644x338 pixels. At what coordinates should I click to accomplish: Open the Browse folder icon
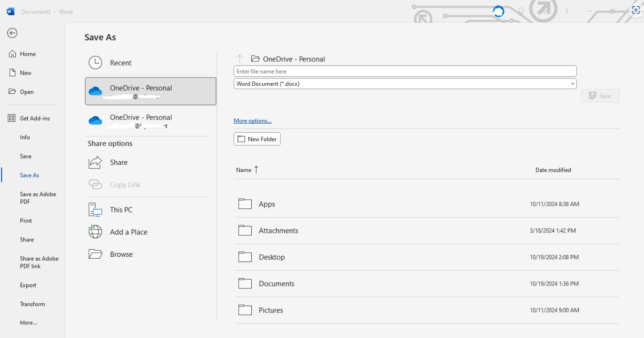95,254
